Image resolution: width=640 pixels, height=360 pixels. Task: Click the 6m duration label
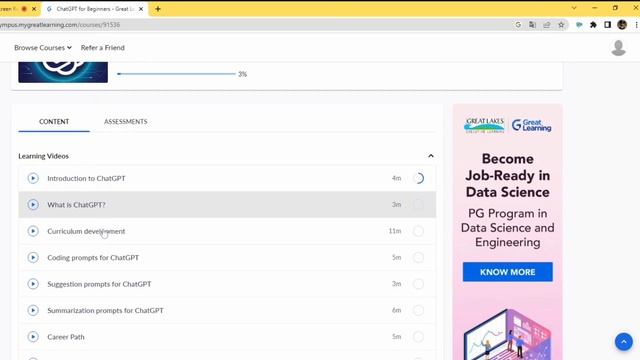coord(396,310)
